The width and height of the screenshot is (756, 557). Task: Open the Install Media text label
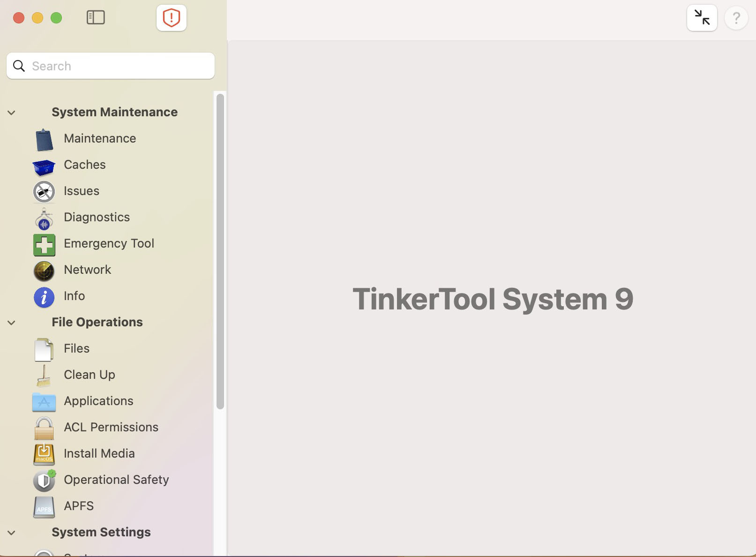(99, 453)
